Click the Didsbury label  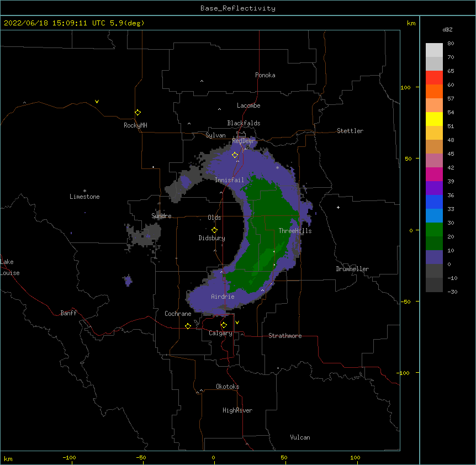pyautogui.click(x=212, y=238)
